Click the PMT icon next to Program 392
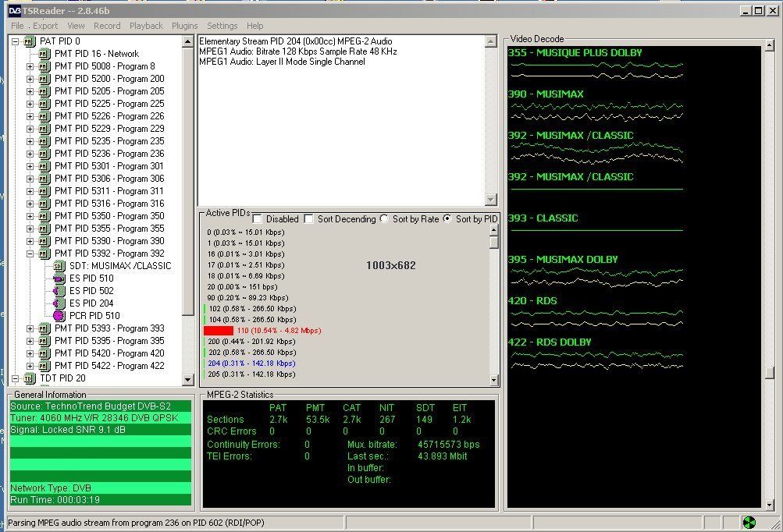This screenshot has height=532, width=783. (x=44, y=254)
